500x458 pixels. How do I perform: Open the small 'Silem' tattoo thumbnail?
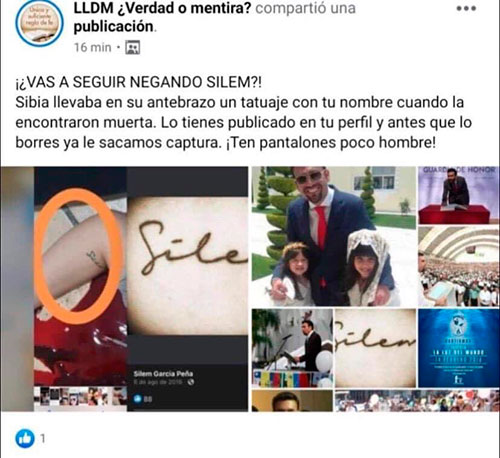(x=376, y=348)
